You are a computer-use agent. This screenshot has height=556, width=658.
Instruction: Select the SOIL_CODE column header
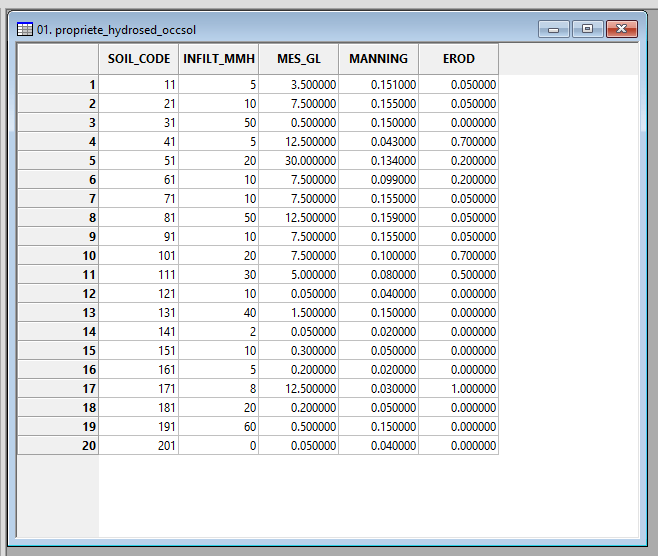pos(139,59)
